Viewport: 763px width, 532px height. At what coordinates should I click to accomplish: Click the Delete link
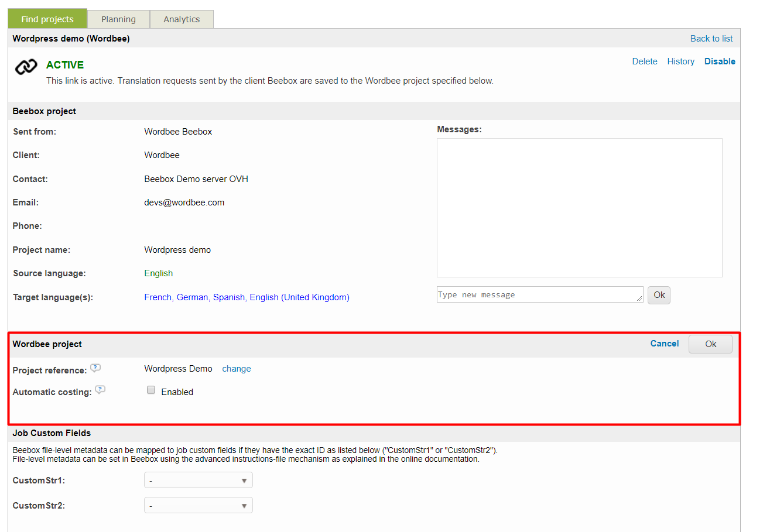[x=644, y=61]
